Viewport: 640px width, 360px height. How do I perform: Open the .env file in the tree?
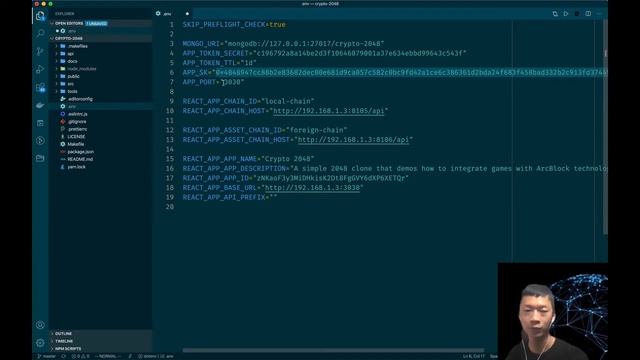72,107
